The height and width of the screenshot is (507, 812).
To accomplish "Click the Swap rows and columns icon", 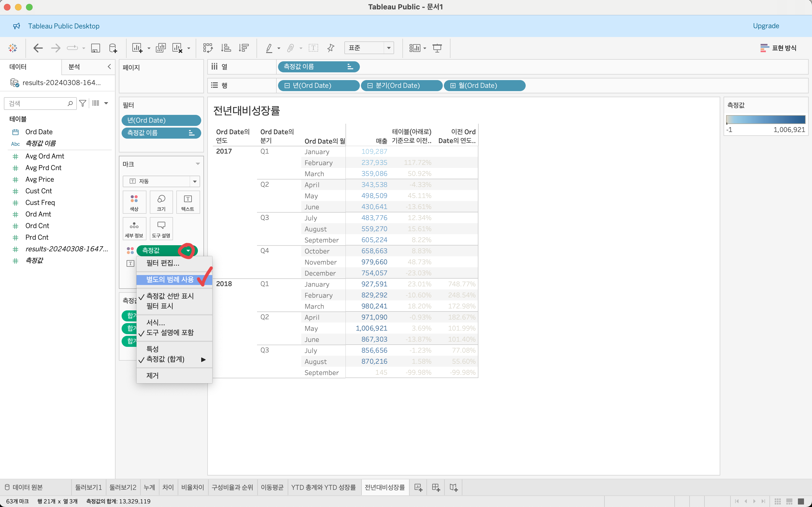I will tap(208, 48).
